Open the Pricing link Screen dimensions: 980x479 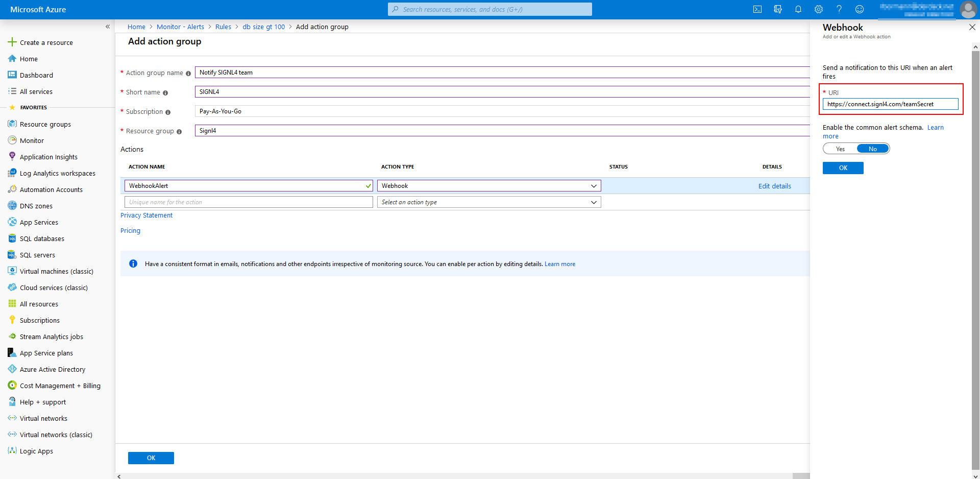point(130,230)
